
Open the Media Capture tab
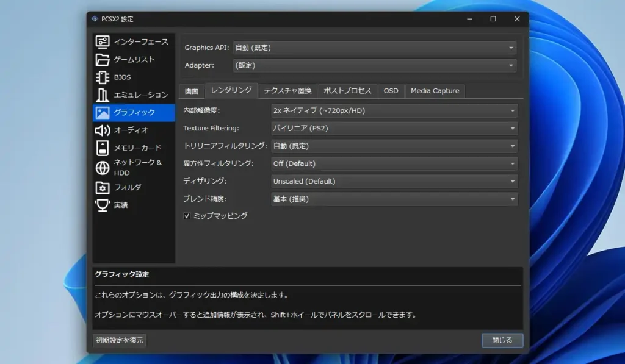tap(435, 90)
